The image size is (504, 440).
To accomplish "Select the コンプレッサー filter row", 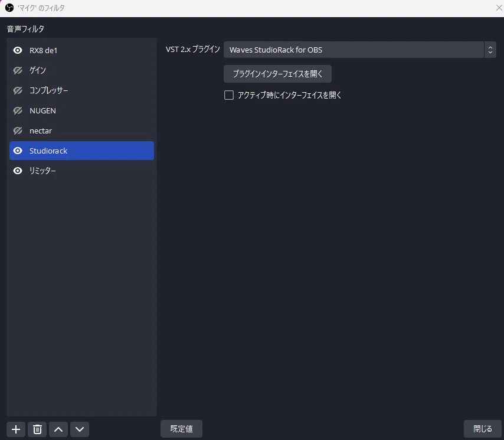I will click(81, 91).
